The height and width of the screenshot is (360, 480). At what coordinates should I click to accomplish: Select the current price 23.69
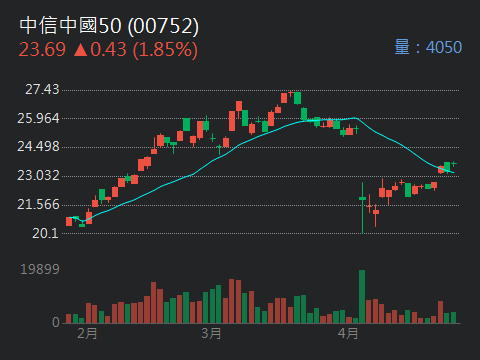pos(42,50)
